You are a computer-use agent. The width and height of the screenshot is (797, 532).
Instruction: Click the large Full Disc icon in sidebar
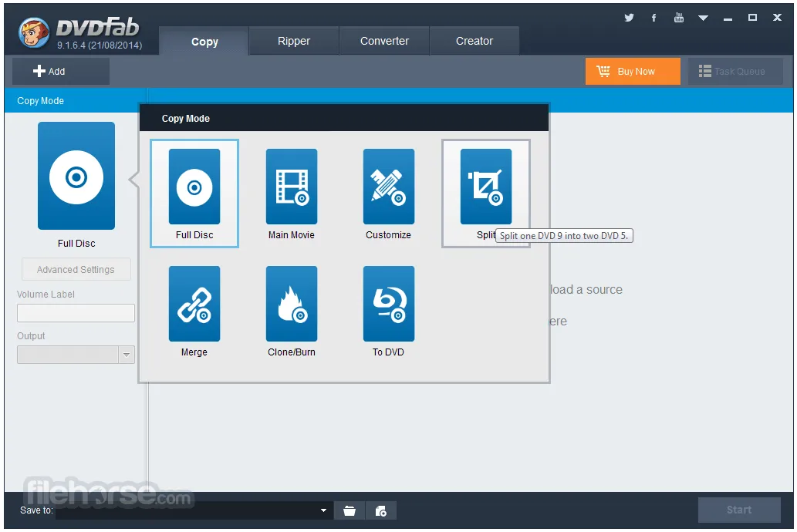pos(76,176)
